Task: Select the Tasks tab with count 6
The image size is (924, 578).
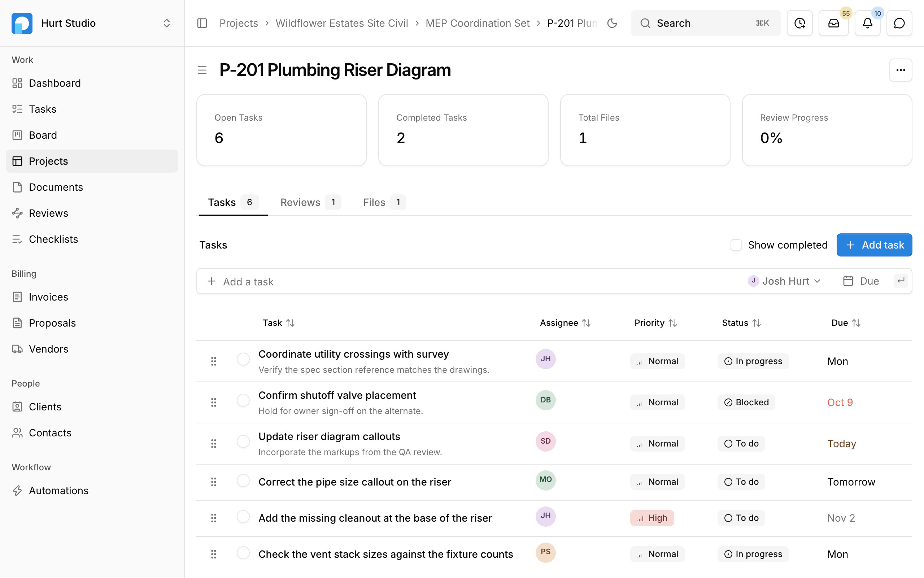Action: click(x=233, y=202)
